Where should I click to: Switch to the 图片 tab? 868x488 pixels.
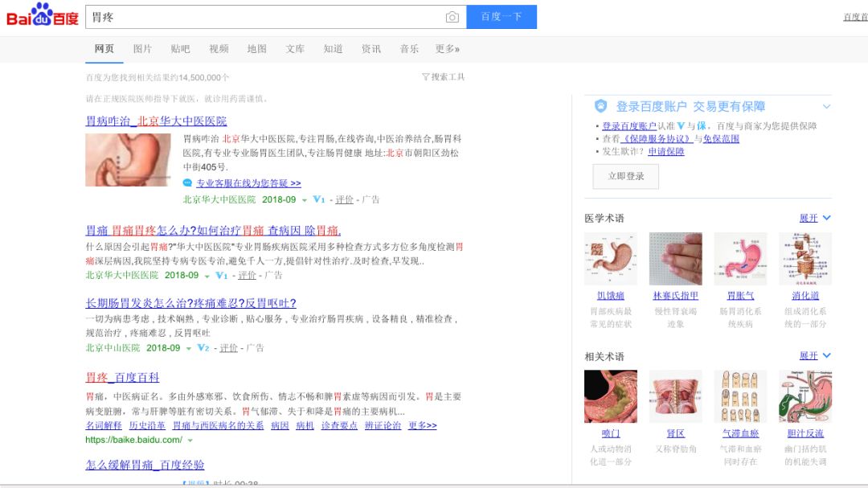(x=143, y=48)
